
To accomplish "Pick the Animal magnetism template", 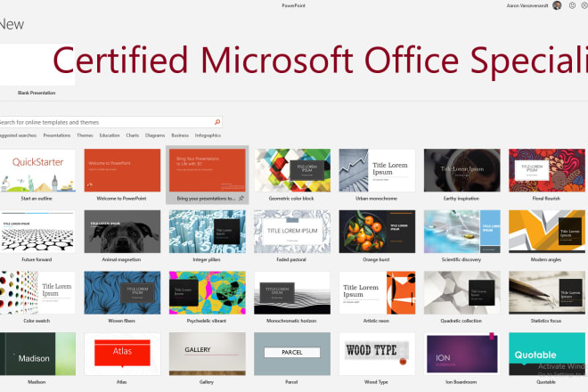I will 122,232.
